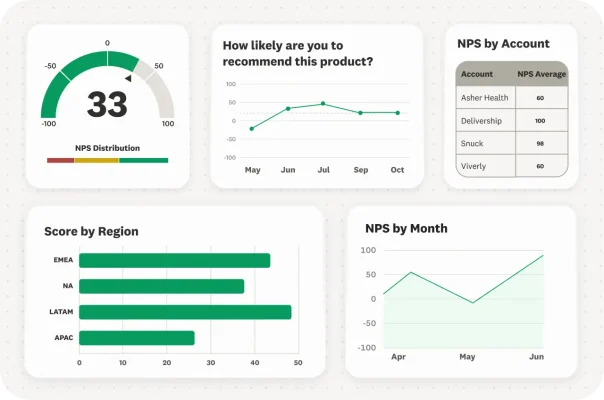Click the 50 axis label in Score by Region
604x400 pixels.
(298, 363)
